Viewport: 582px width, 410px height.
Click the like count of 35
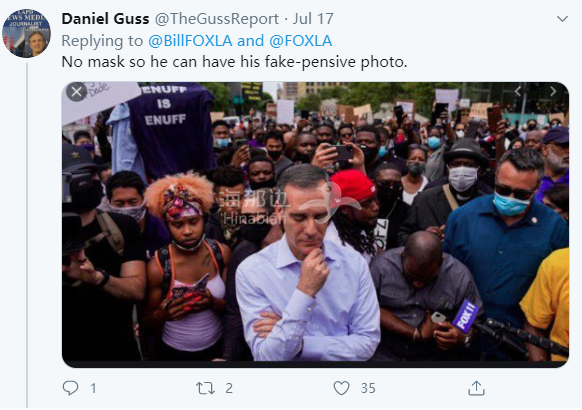tap(368, 388)
